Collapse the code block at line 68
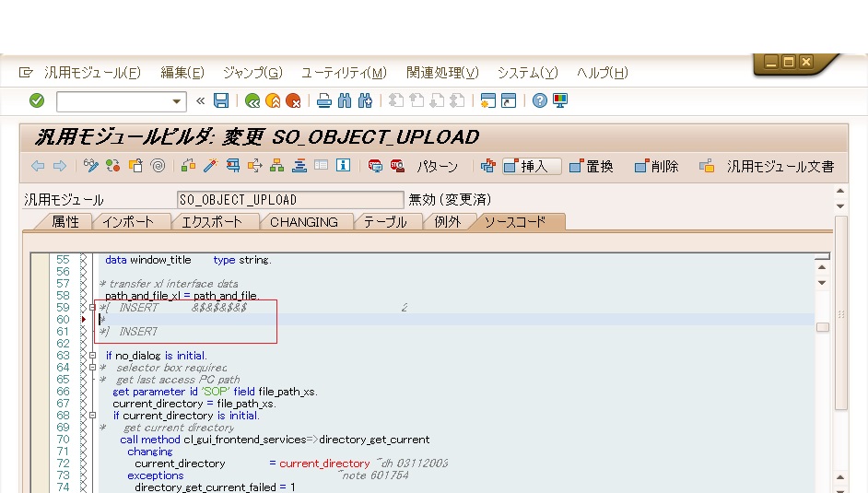 pos(92,416)
